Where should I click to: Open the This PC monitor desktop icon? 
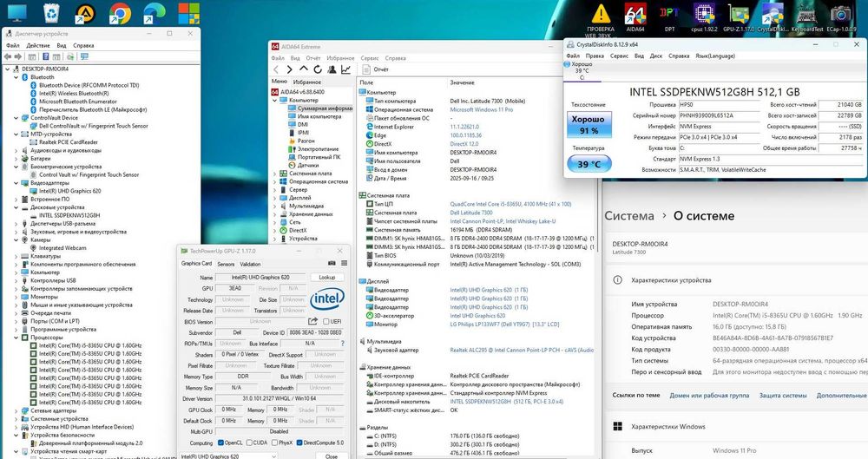pyautogui.click(x=16, y=13)
